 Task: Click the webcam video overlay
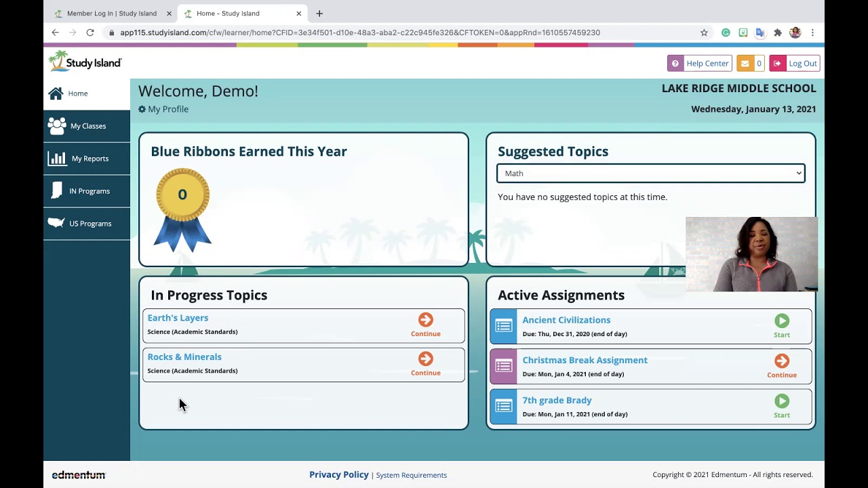coord(751,254)
